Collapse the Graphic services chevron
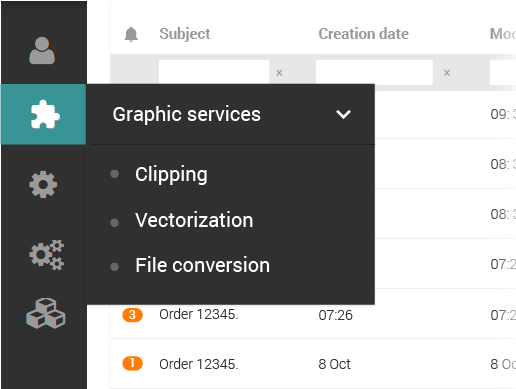Image resolution: width=516 pixels, height=389 pixels. point(343,114)
